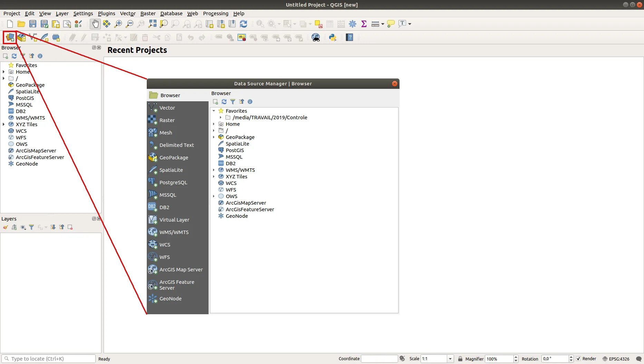
Task: Expand XYZ Tiles in the left Browser panel
Action: [3, 124]
